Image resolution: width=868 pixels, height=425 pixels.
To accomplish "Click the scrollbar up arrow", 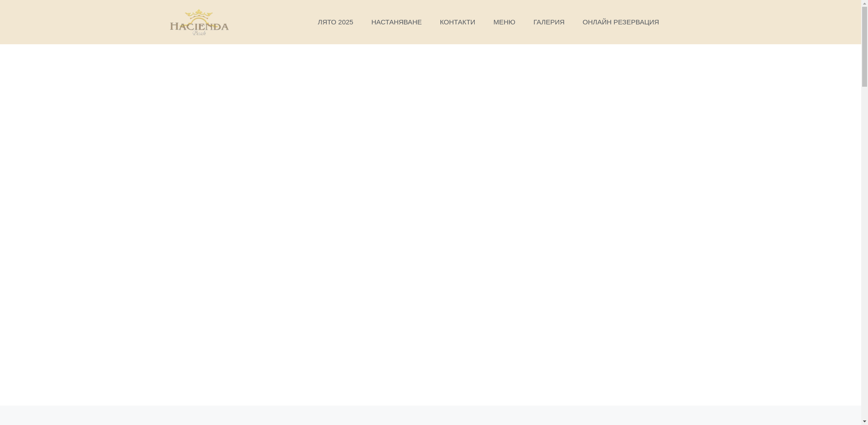I will tap(864, 3).
